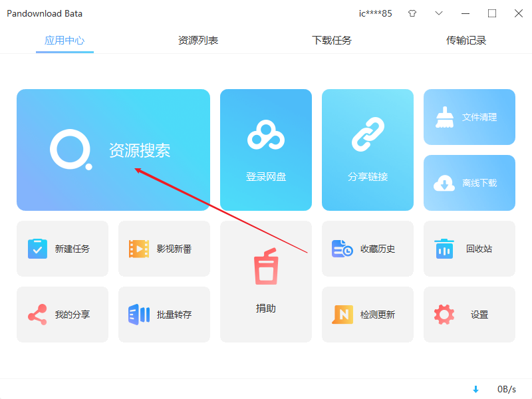Switch to the 应用中心 tab

65,41
